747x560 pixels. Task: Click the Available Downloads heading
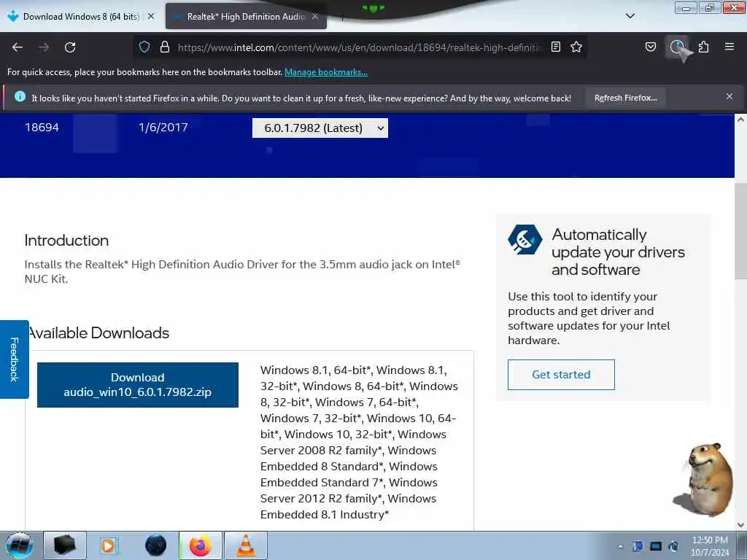coord(98,332)
